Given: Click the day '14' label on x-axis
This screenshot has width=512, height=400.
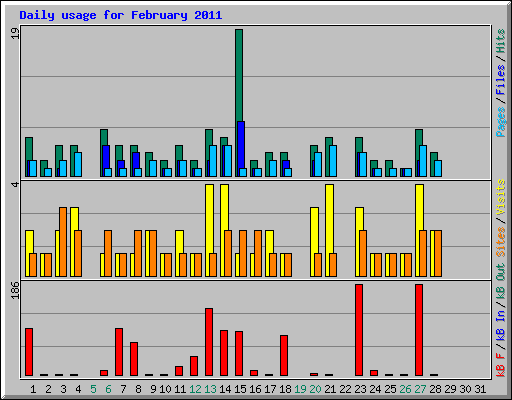Looking at the screenshot, I should [x=225, y=389].
